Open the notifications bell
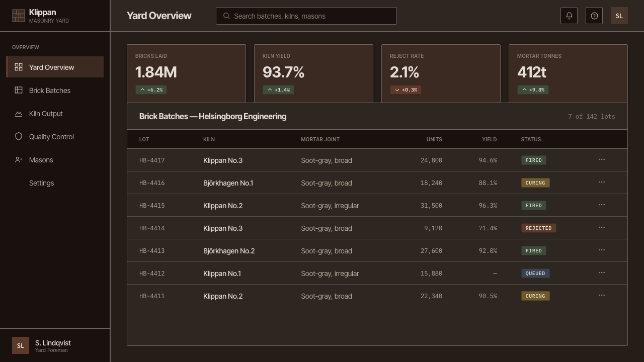Image resolution: width=644 pixels, height=362 pixels. coord(569,16)
